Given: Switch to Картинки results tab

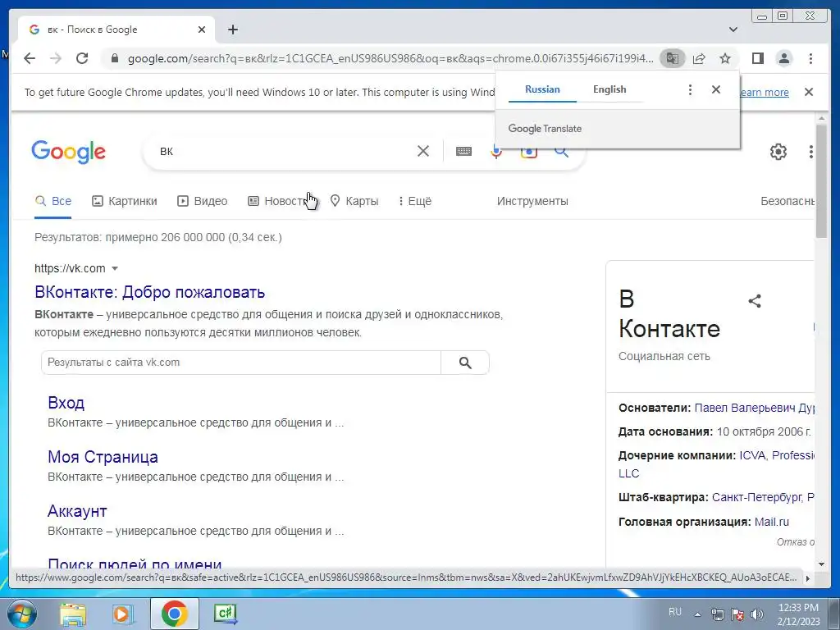Looking at the screenshot, I should click(x=125, y=202).
